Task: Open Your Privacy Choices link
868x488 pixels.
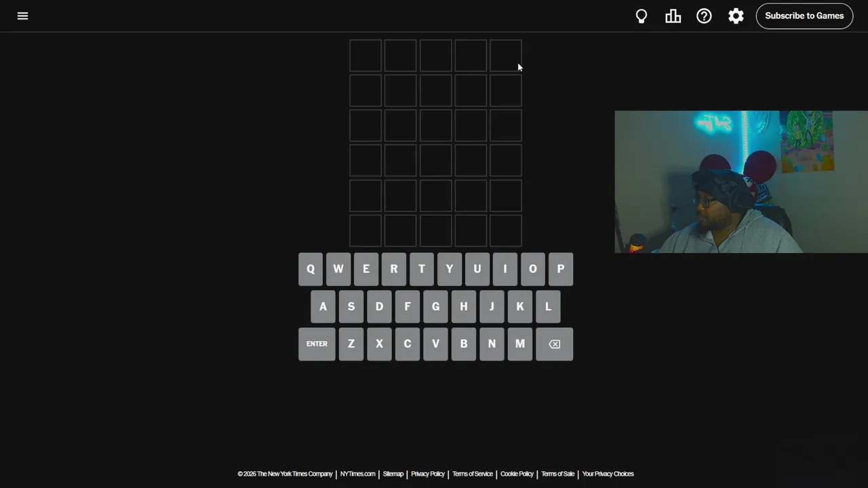Action: 608,474
